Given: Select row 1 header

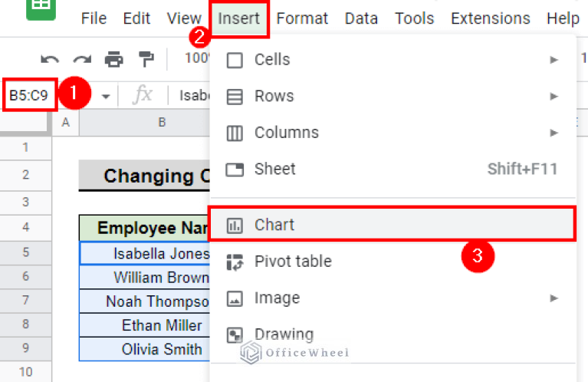Looking at the screenshot, I should click(x=25, y=147).
